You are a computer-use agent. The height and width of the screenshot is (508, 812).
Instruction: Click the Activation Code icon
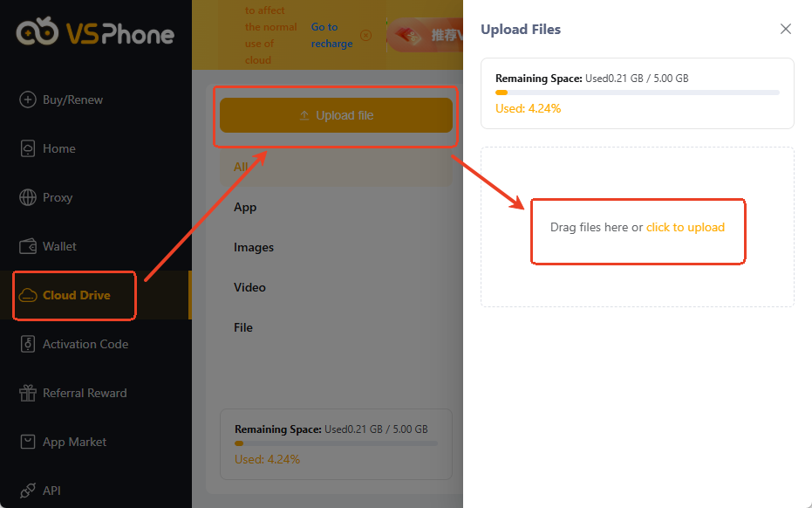point(28,344)
